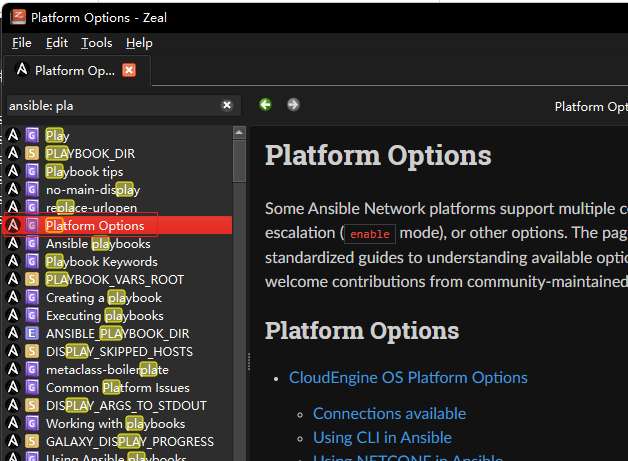The width and height of the screenshot is (628, 461).
Task: Click the scroll up arrow of results list
Action: (x=239, y=133)
